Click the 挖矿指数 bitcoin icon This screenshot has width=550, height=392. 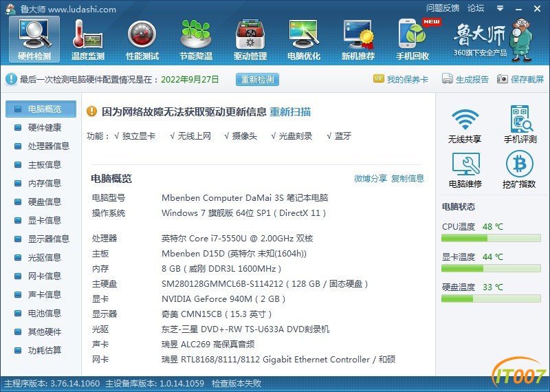click(520, 164)
